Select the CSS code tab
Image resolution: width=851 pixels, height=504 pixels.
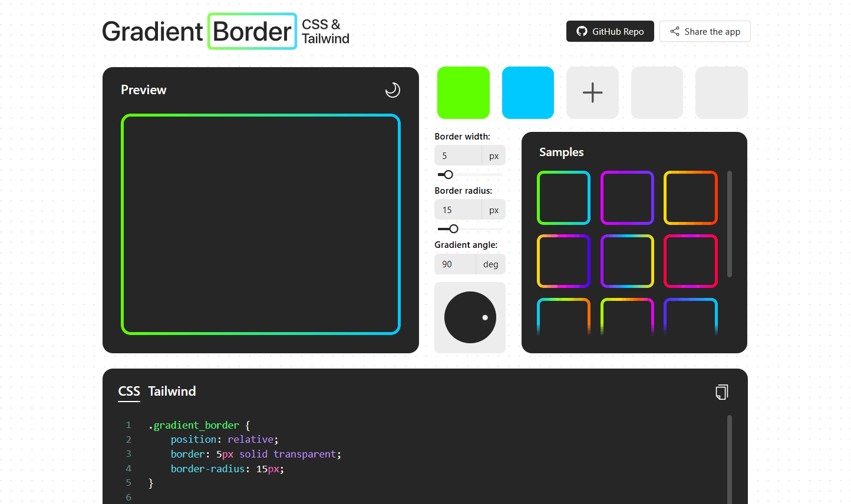tap(129, 392)
